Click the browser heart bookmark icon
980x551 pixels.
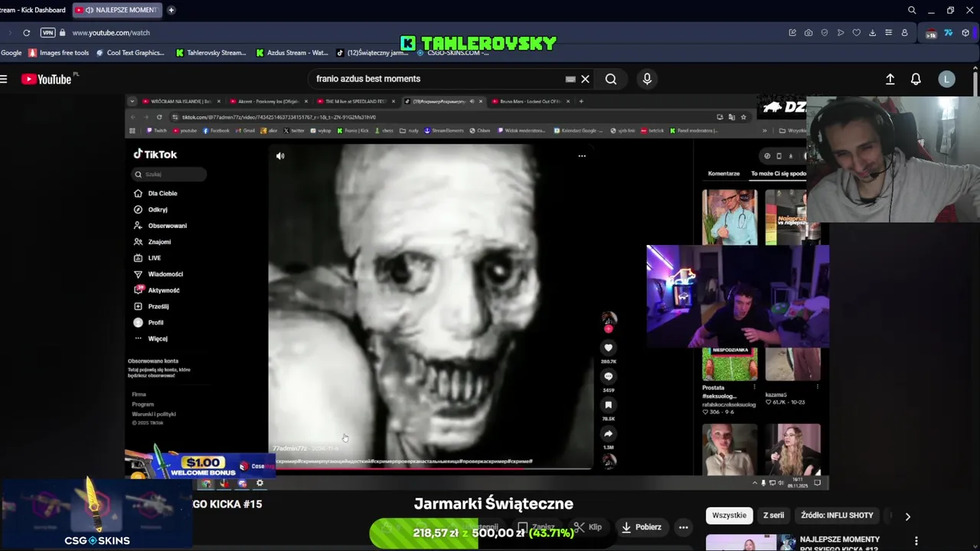coord(856,33)
